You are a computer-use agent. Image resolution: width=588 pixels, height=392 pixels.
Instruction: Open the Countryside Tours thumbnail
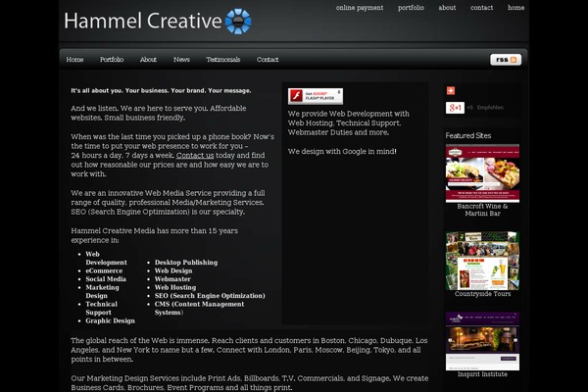[482, 261]
